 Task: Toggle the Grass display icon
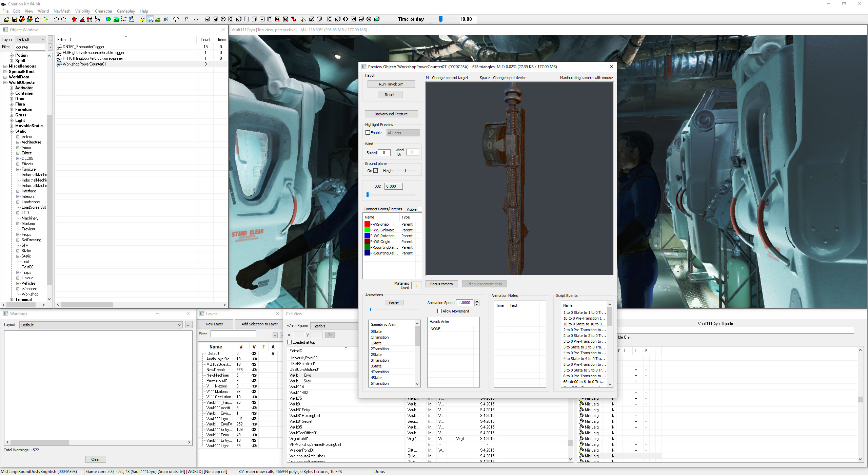point(158,19)
